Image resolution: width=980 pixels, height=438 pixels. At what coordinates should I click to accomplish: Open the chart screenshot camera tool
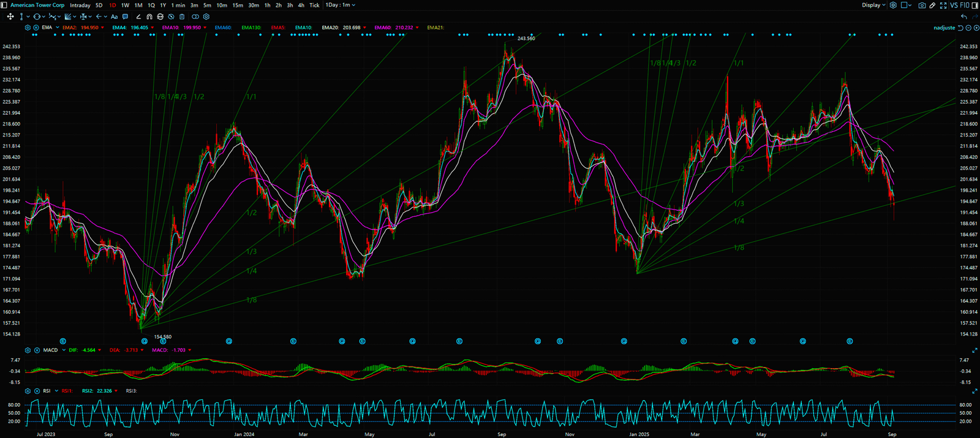pyautogui.click(x=922, y=5)
